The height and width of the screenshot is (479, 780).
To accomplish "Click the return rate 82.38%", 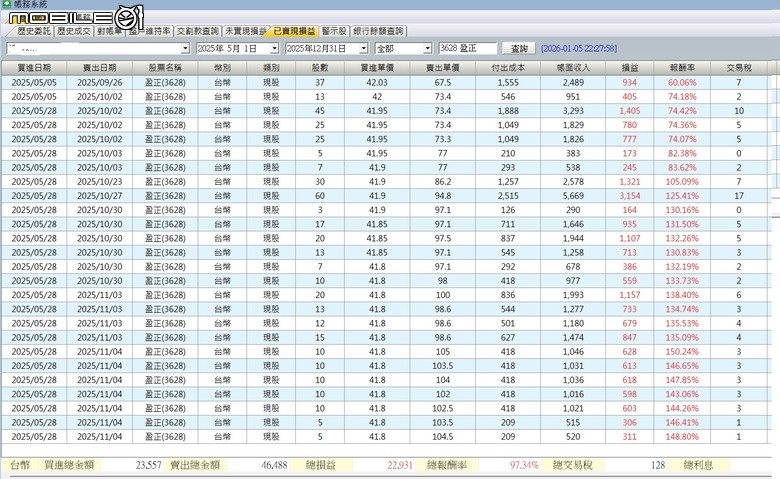I will (682, 153).
